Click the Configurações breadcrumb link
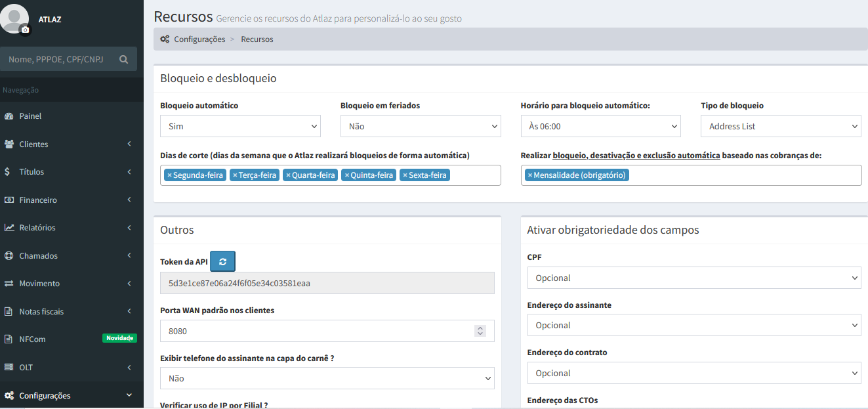This screenshot has height=409, width=868. coord(199,39)
